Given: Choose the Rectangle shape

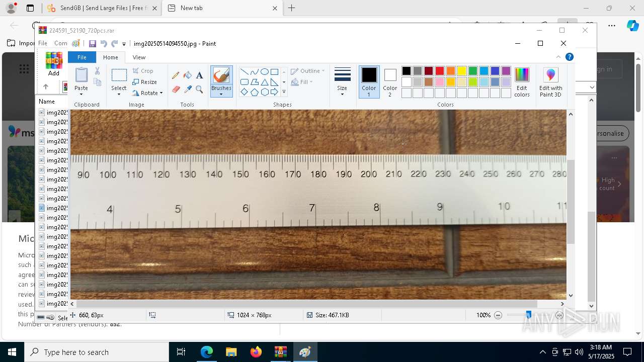Looking at the screenshot, I should (x=274, y=72).
